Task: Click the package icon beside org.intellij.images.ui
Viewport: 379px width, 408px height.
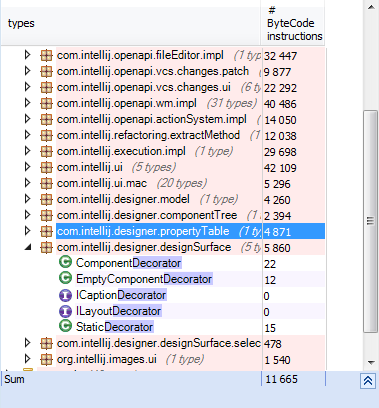Action: pos(46,359)
